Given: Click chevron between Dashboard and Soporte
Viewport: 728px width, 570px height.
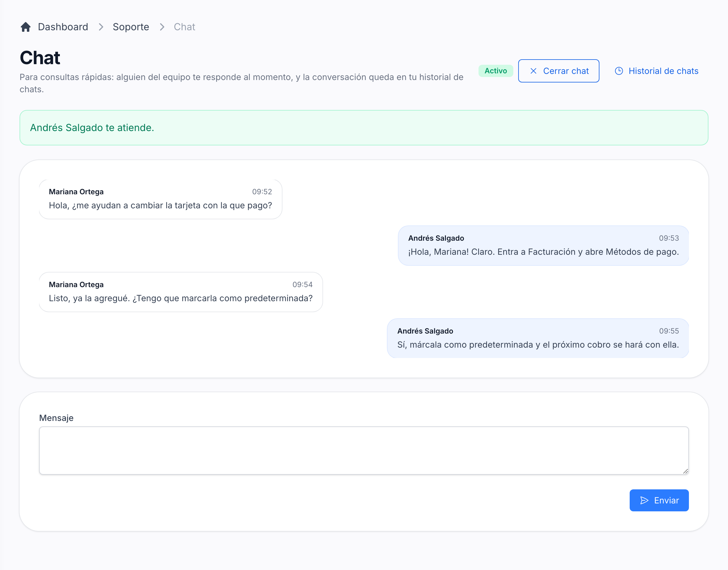Looking at the screenshot, I should point(101,27).
